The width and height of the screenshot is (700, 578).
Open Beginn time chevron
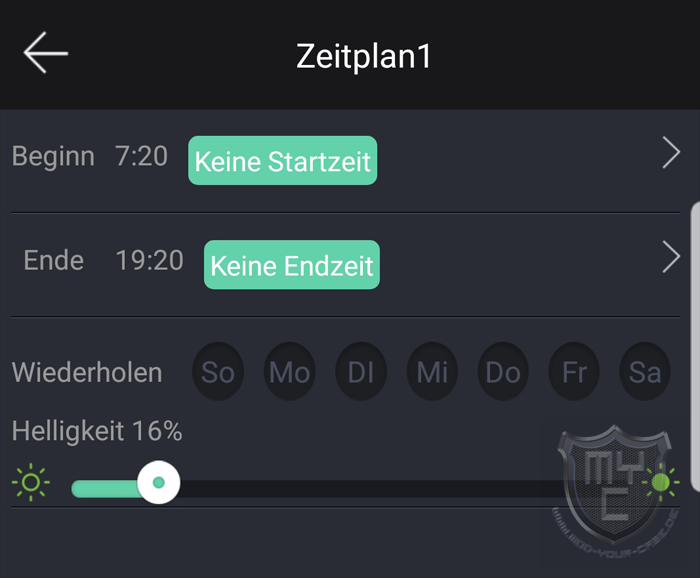pos(671,153)
